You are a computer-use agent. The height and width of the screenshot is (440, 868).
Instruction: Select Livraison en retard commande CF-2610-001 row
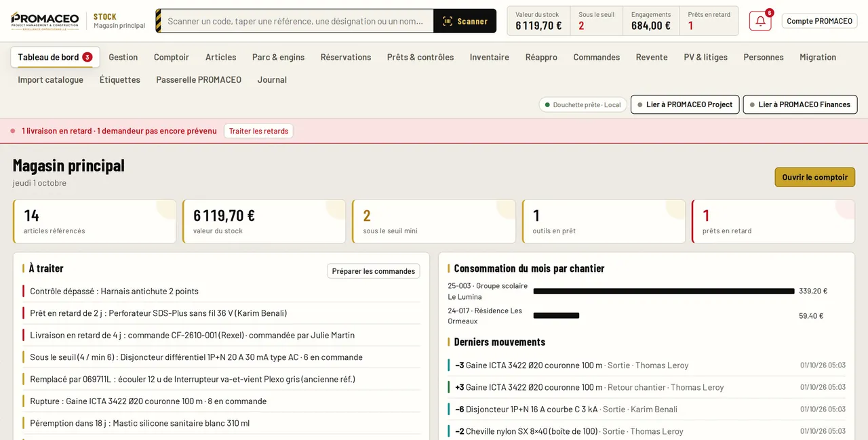tap(221, 335)
